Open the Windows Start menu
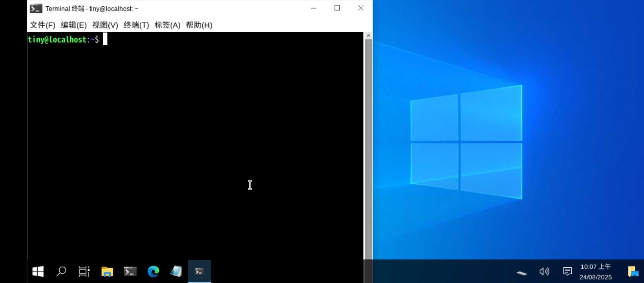644x283 pixels. pyautogui.click(x=38, y=271)
